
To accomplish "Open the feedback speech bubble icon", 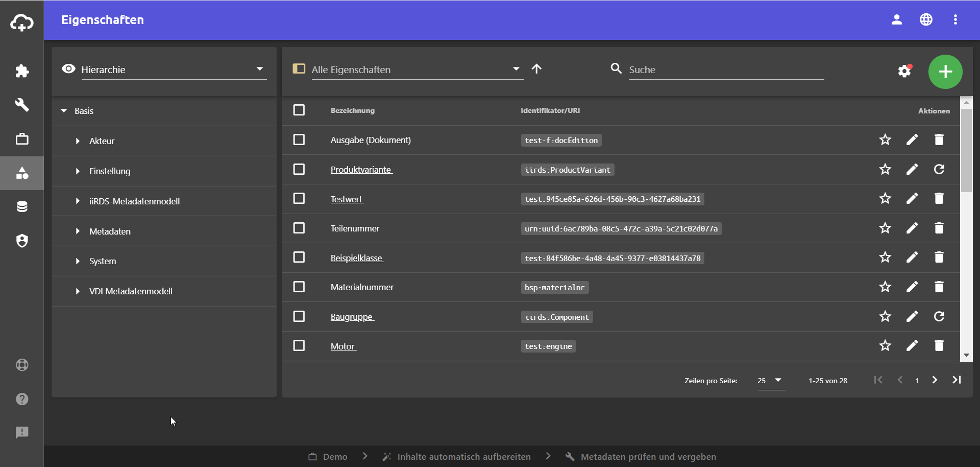I will click(x=22, y=433).
